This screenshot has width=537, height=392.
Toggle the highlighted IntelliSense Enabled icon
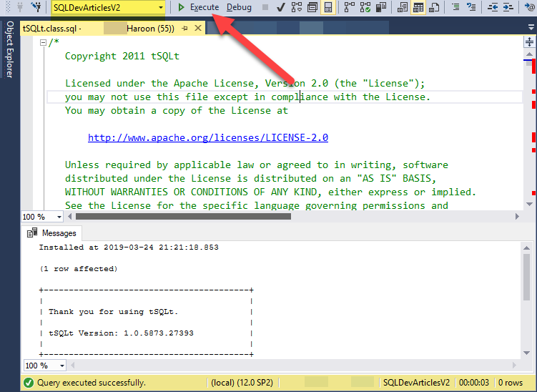click(328, 7)
